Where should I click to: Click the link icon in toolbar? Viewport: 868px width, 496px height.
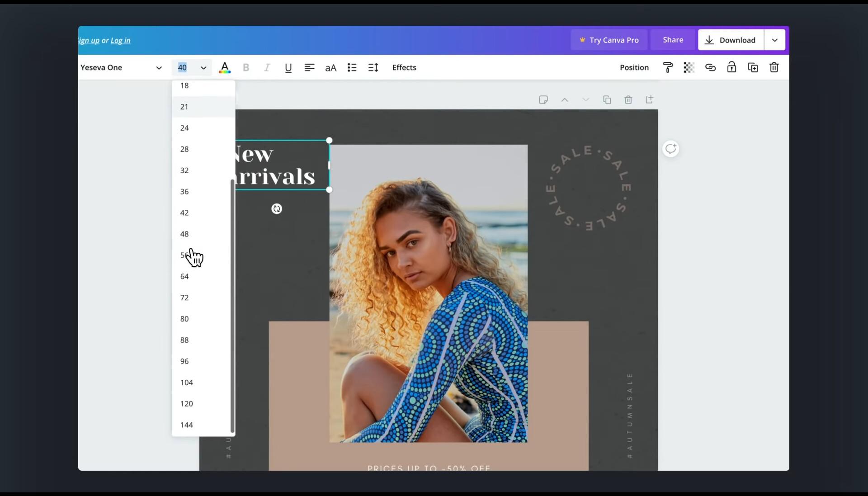pos(710,68)
